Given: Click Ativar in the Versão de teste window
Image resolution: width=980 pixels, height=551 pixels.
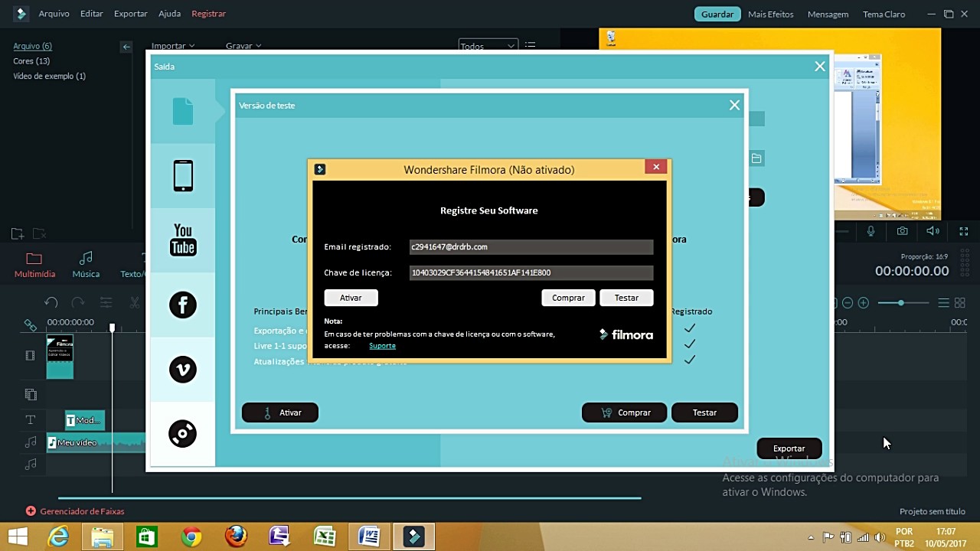Looking at the screenshot, I should pos(280,412).
